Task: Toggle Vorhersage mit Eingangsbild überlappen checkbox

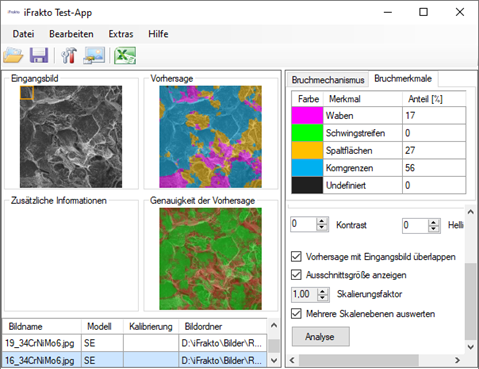Action: tap(296, 257)
